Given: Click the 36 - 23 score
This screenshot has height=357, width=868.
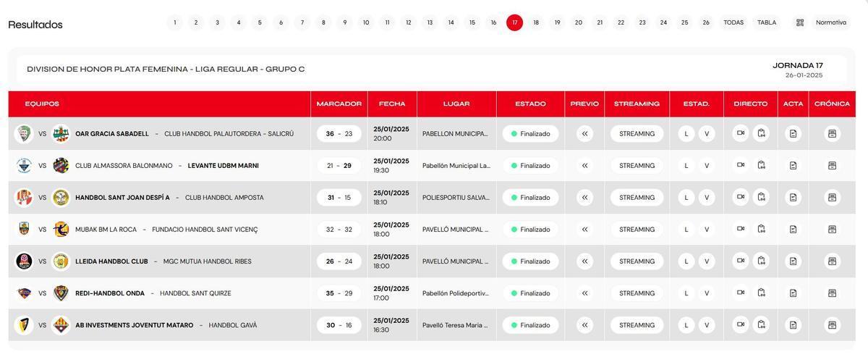Looking at the screenshot, I should (339, 134).
